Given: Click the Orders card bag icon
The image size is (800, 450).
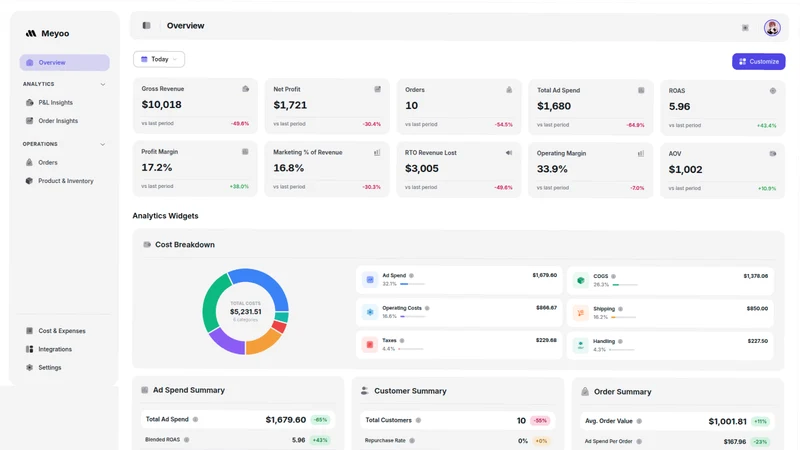Looking at the screenshot, I should [509, 90].
